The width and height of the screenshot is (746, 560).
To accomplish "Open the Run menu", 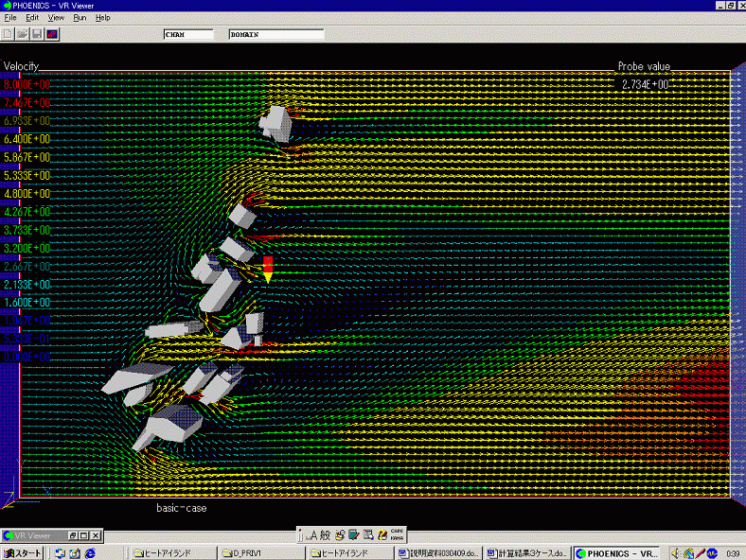I will point(80,17).
